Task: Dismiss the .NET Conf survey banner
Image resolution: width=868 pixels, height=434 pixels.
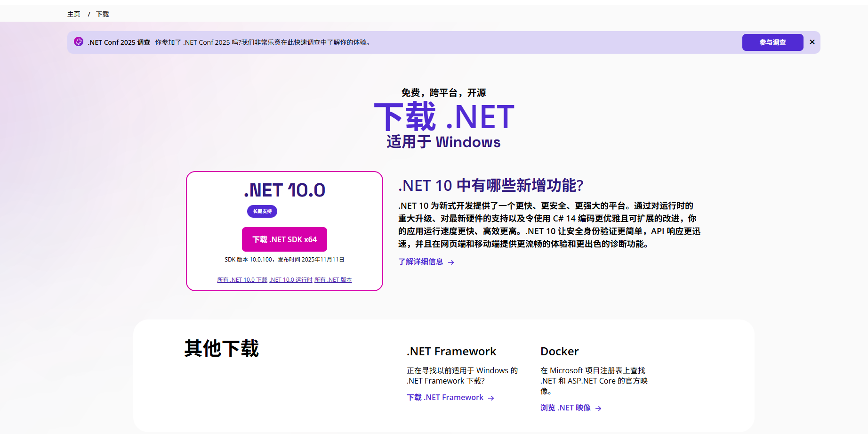Action: (812, 42)
